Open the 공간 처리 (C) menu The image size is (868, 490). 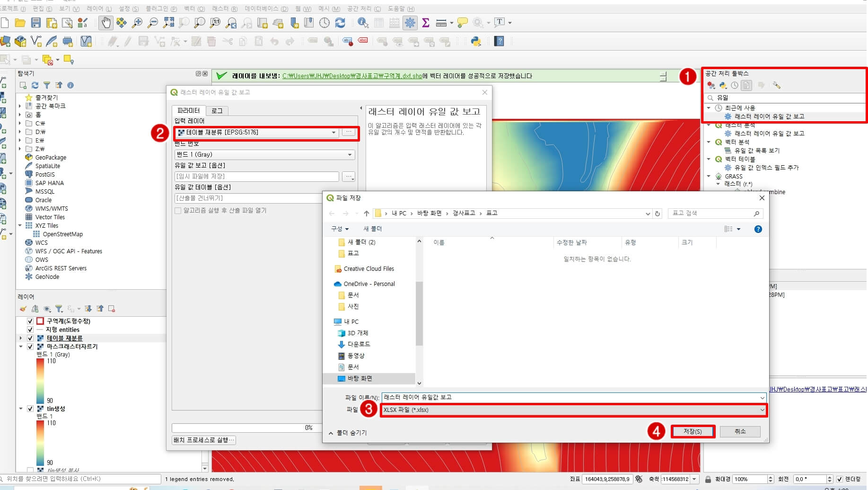364,9
